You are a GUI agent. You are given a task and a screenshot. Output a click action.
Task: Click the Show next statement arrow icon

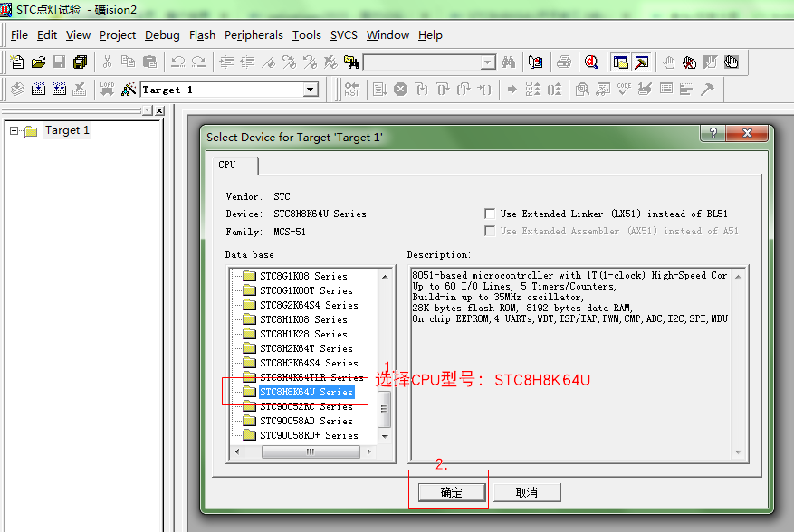[512, 90]
